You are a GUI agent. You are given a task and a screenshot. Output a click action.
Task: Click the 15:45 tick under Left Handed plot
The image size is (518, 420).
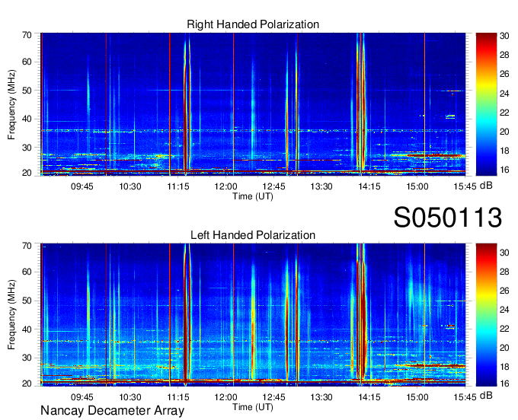pos(465,397)
